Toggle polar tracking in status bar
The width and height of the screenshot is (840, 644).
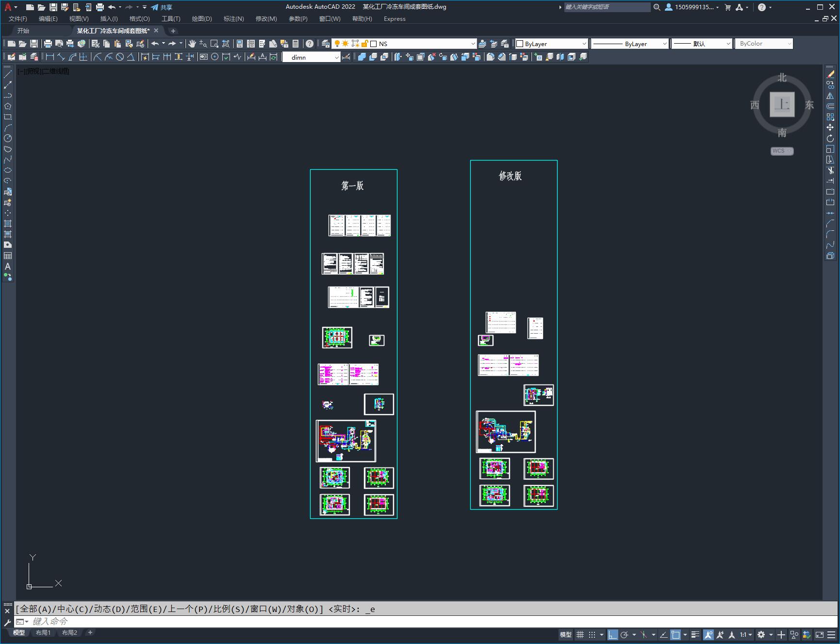(x=625, y=634)
